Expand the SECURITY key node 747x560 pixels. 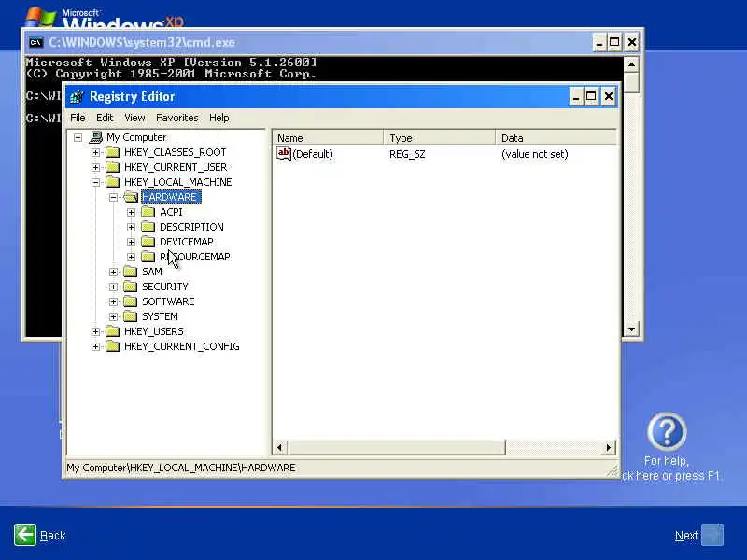pyautogui.click(x=113, y=287)
